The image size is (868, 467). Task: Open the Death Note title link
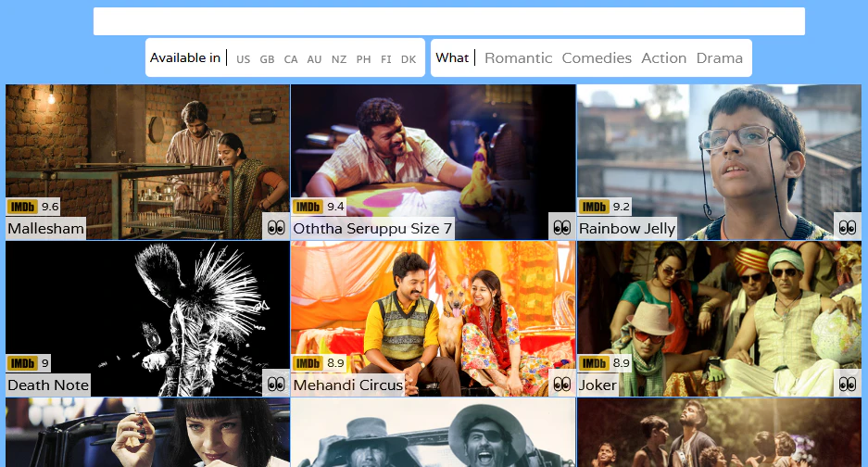pyautogui.click(x=48, y=385)
